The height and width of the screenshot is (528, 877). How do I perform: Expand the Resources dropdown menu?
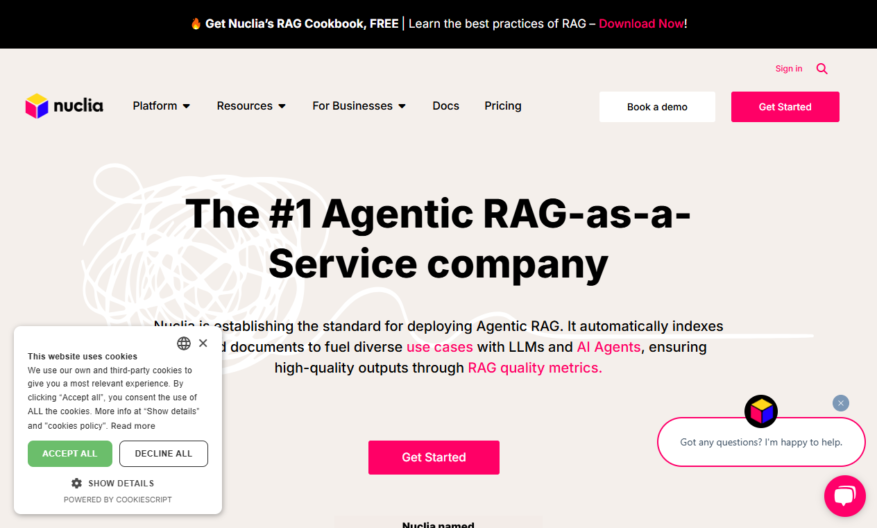(x=251, y=106)
